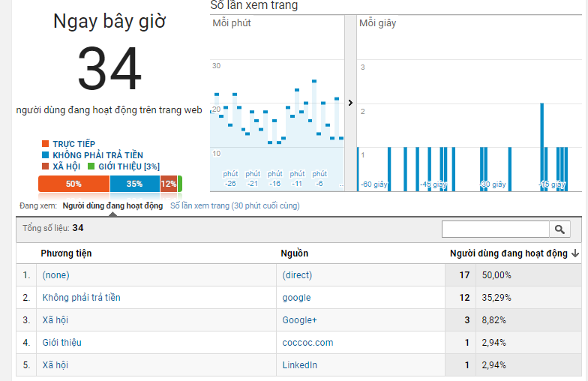588x381 pixels.
Task: Sort by the Phương tiện column header
Action: click(x=66, y=253)
